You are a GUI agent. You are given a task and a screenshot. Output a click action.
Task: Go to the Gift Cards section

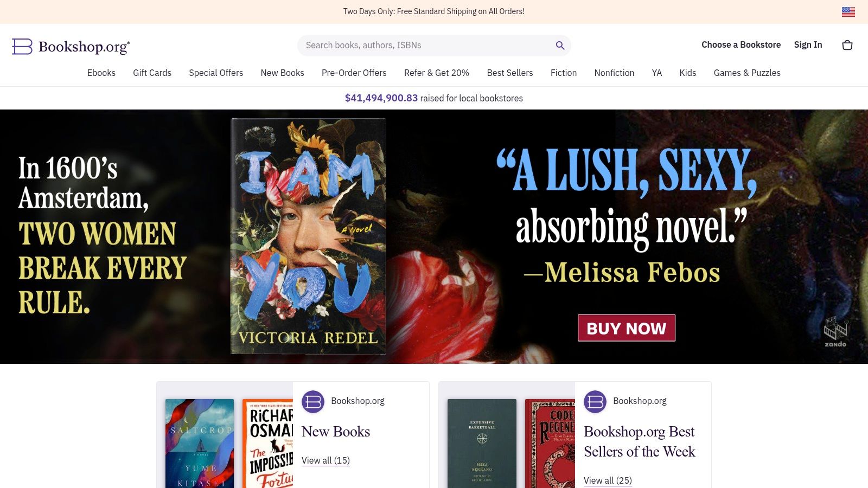152,73
